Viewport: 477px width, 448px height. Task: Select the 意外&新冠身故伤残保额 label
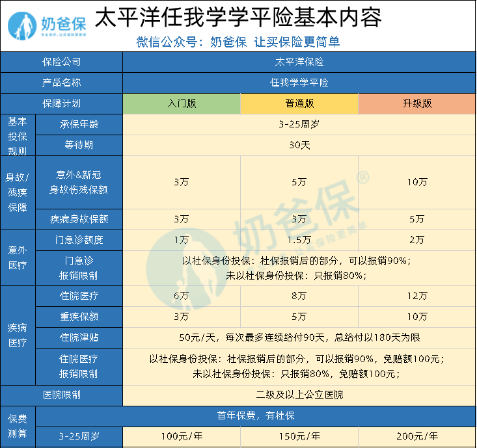[x=79, y=182]
